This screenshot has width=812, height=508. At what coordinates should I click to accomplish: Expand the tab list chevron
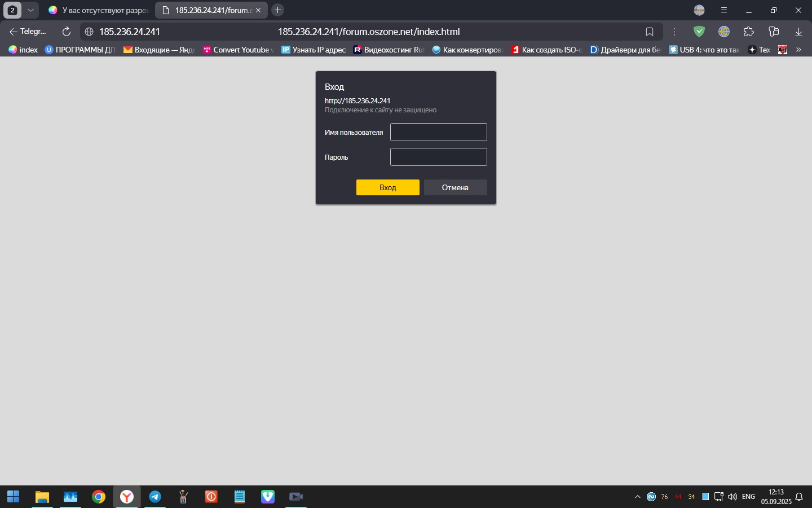coord(30,10)
